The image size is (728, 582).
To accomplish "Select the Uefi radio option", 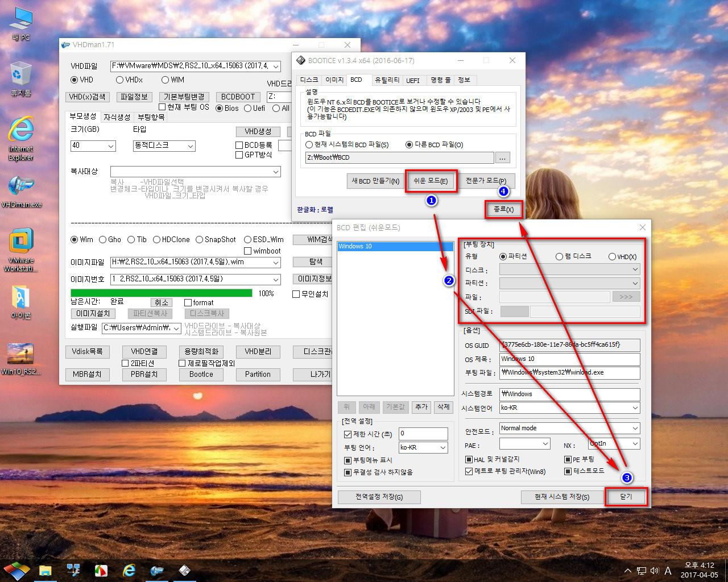I will tap(248, 109).
